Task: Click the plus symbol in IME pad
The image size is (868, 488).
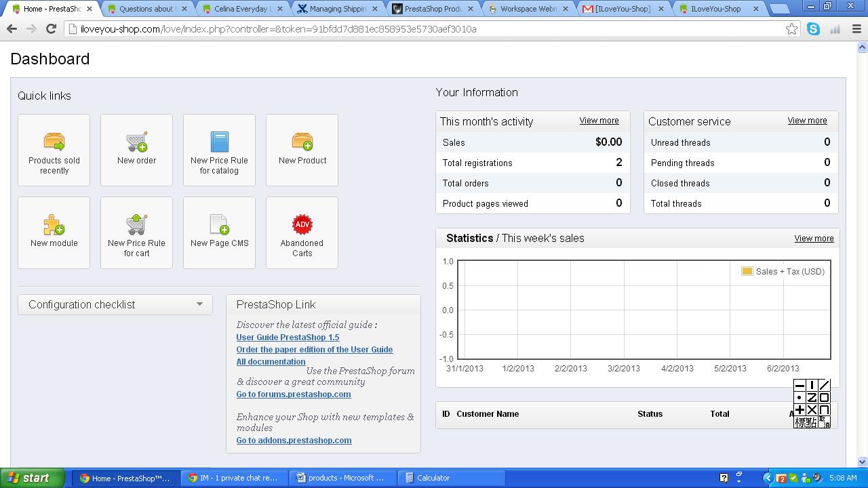Action: (x=800, y=409)
